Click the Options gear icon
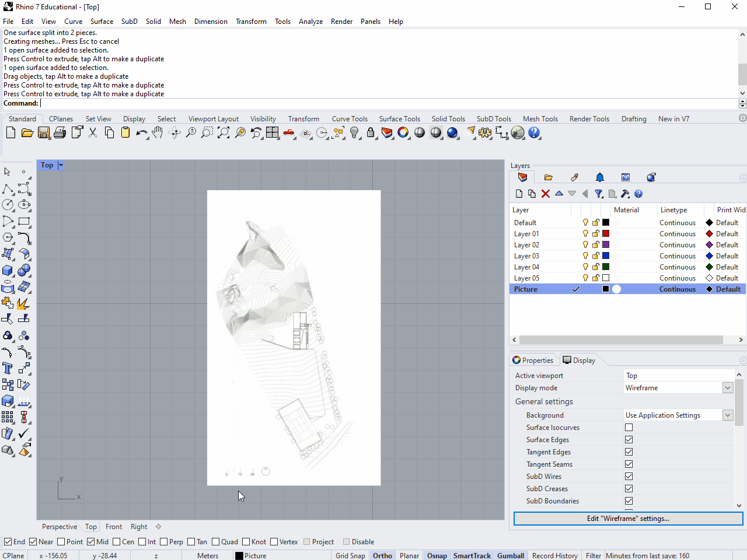 tap(485, 133)
